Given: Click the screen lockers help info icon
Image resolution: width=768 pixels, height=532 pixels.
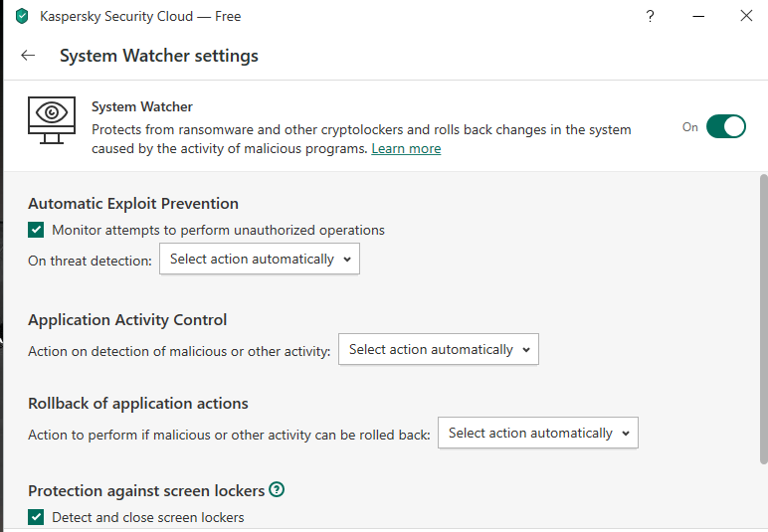Looking at the screenshot, I should 277,489.
